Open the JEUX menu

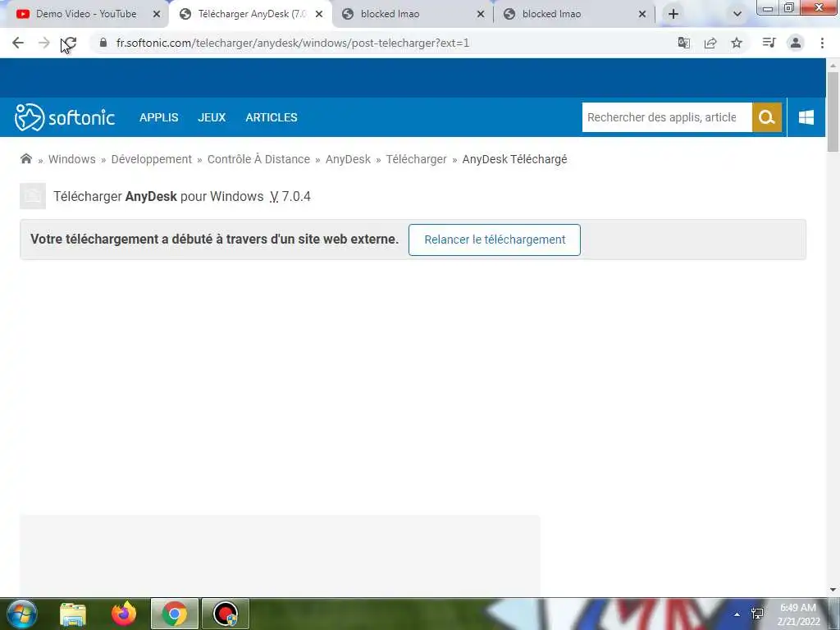(212, 117)
